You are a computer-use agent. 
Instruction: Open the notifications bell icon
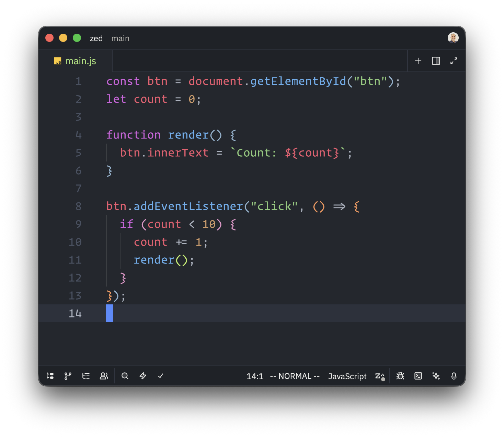coord(454,376)
